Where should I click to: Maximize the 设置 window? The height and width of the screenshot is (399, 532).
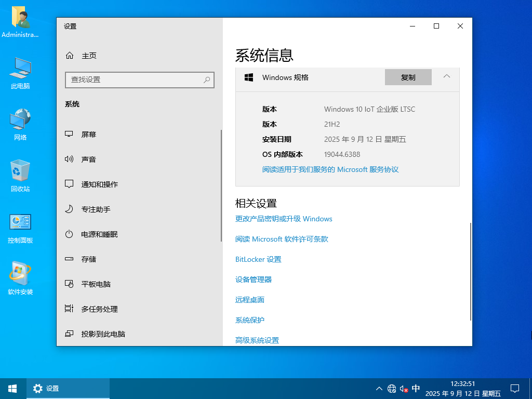[436, 26]
